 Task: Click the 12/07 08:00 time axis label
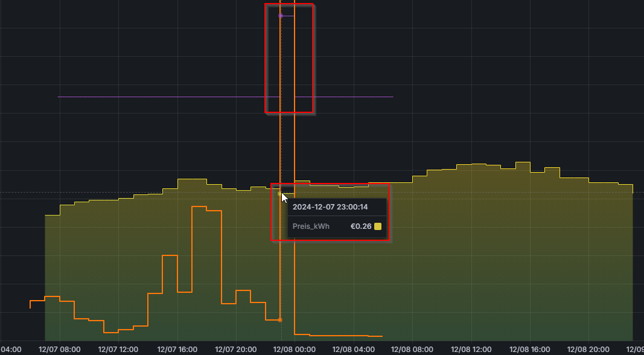pyautogui.click(x=59, y=349)
